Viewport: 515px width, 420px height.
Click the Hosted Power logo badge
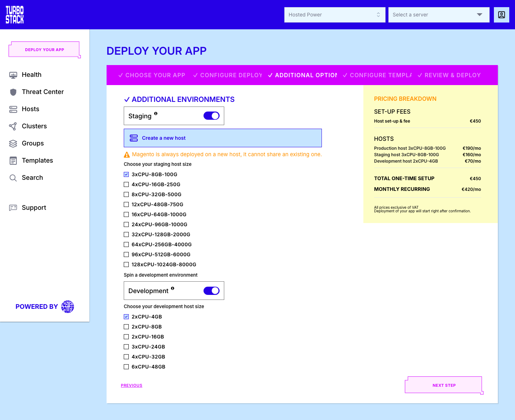68,307
